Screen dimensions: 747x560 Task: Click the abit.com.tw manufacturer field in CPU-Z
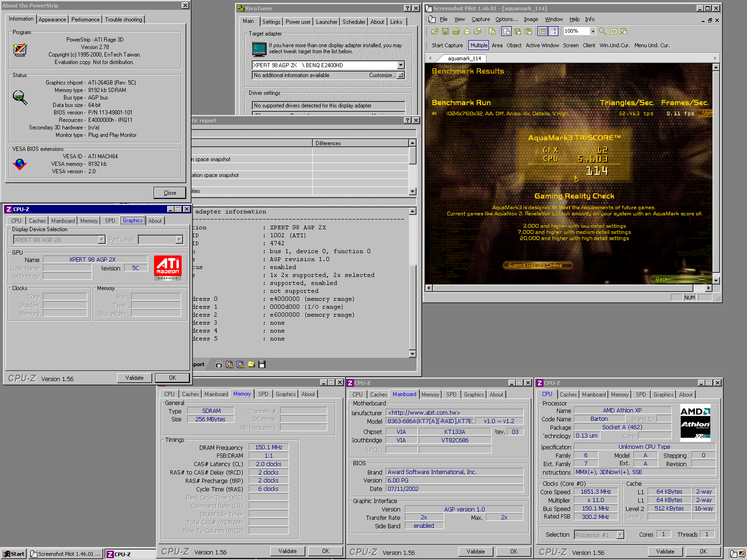point(454,413)
